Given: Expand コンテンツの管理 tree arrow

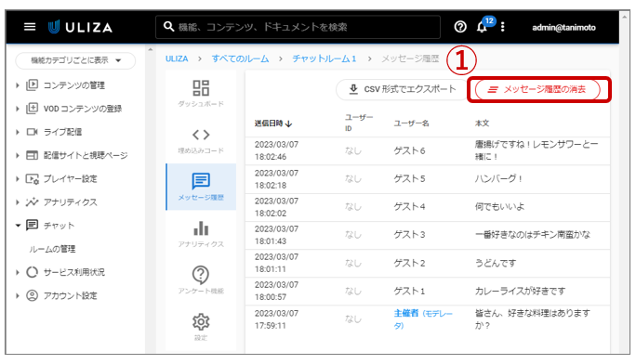Looking at the screenshot, I should [18, 85].
